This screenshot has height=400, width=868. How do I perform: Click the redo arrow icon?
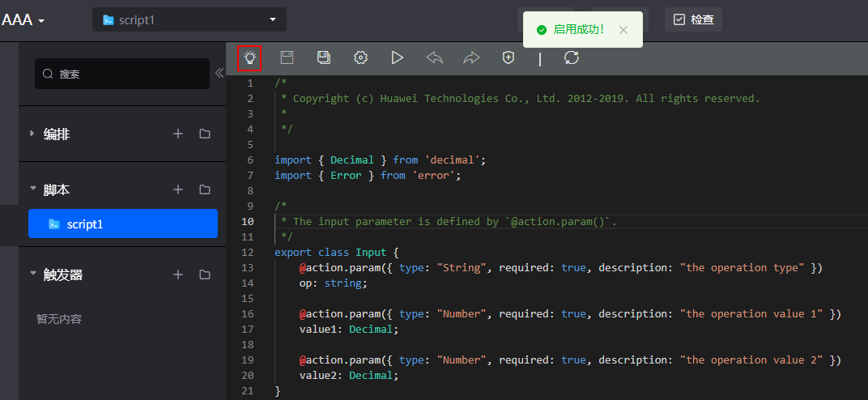pos(471,57)
